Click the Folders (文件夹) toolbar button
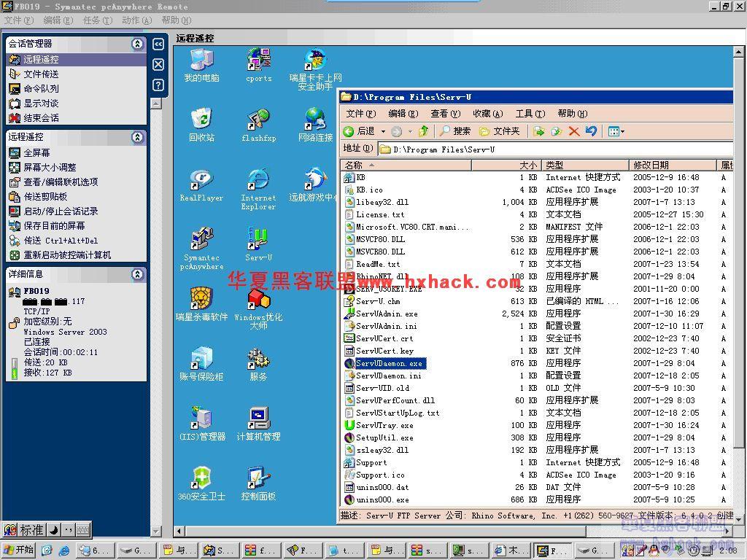 [x=500, y=131]
